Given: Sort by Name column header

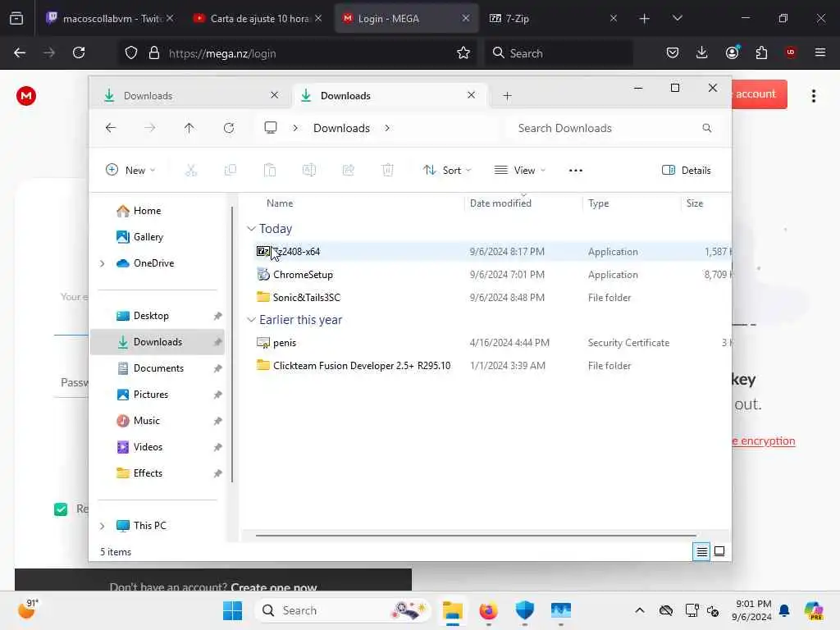Looking at the screenshot, I should point(280,203).
